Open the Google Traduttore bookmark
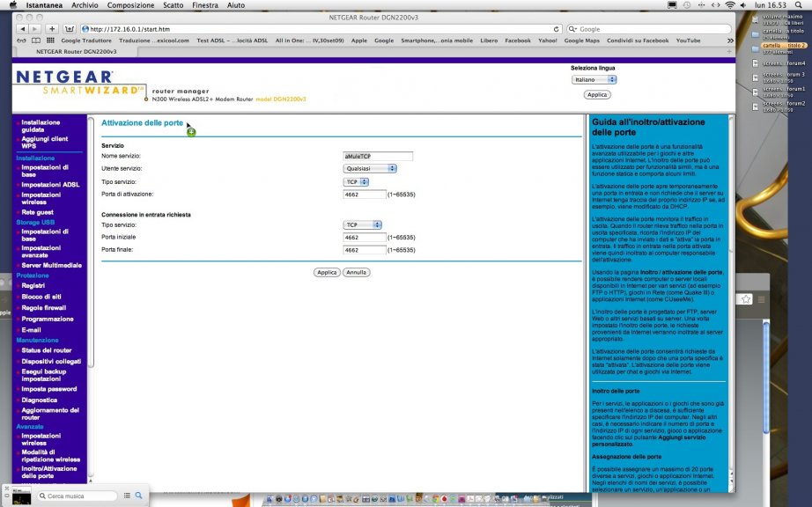 tap(86, 40)
